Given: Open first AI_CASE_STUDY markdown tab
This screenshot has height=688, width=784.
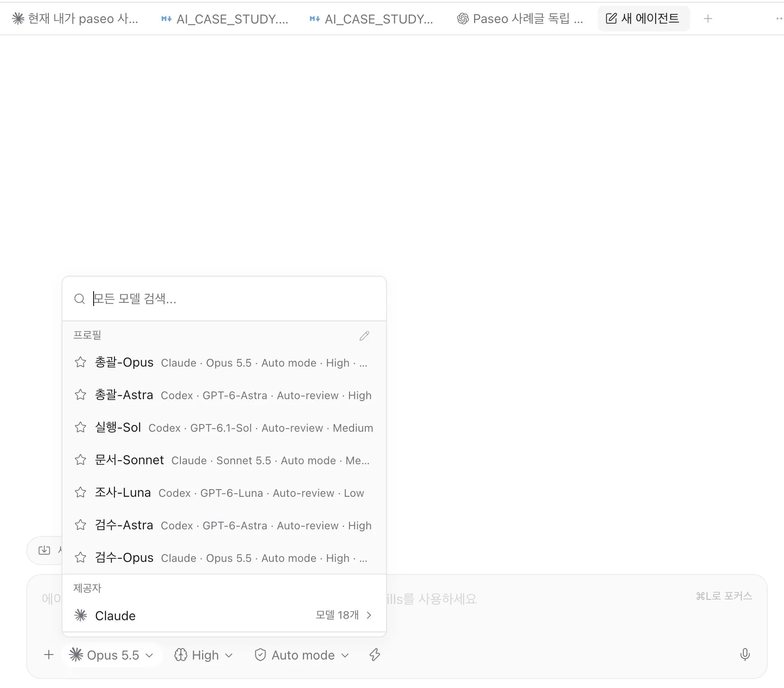Looking at the screenshot, I should (225, 19).
